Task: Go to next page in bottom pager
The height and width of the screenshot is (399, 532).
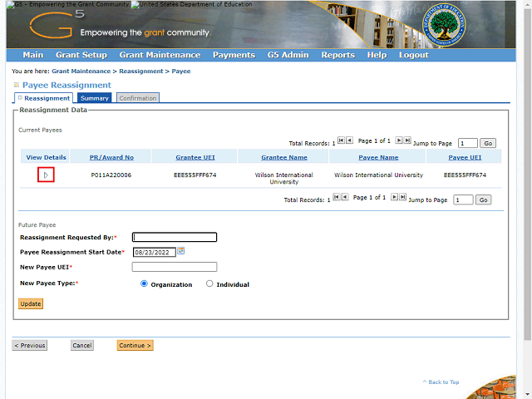Action: tap(394, 197)
